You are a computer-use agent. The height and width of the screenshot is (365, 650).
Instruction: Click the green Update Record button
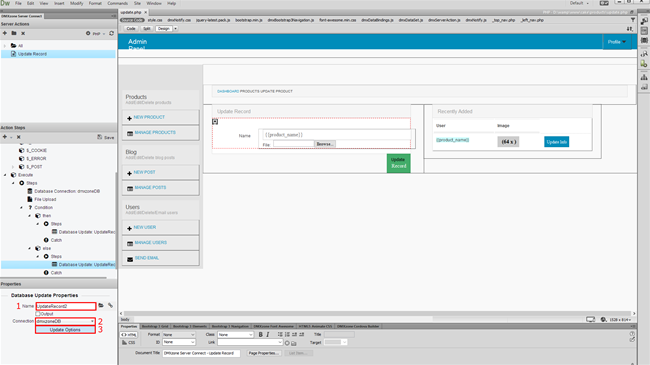tap(398, 163)
